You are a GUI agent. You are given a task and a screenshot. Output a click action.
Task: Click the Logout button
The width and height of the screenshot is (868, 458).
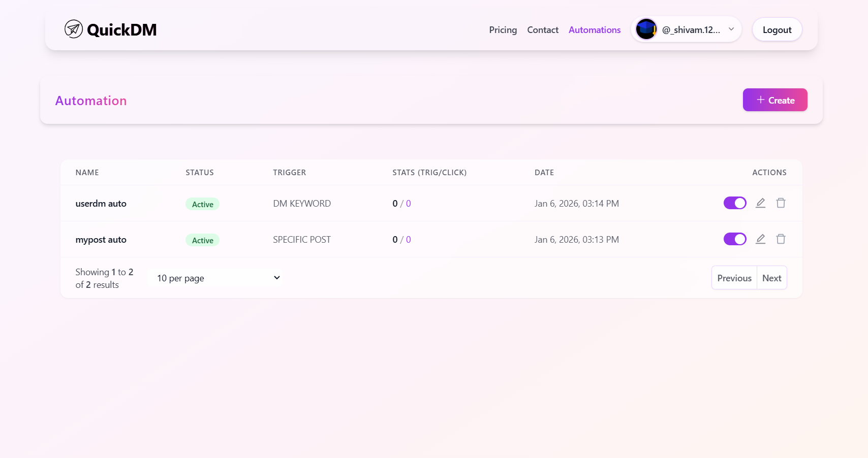point(777,29)
